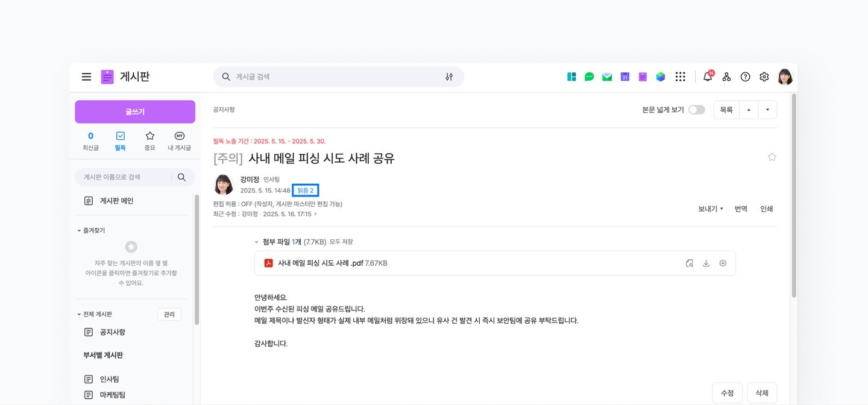Expand the 보내기 dropdown
Screen dimensions: 868x405
coord(710,209)
